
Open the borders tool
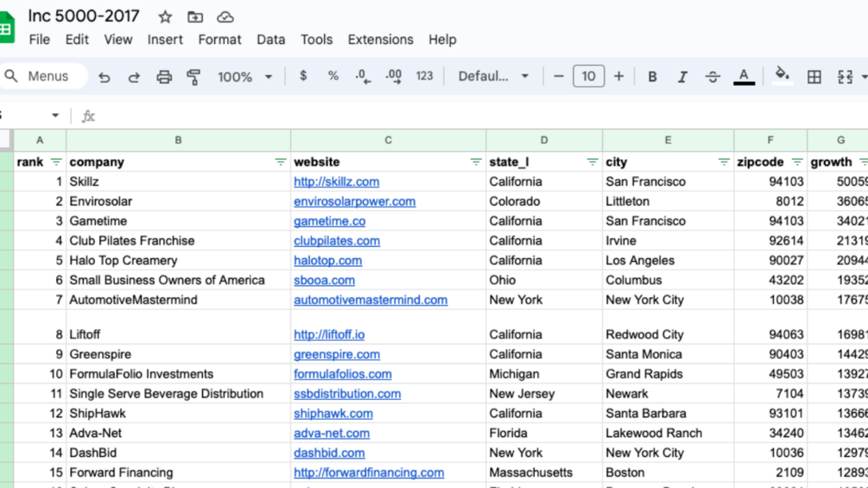tap(814, 77)
